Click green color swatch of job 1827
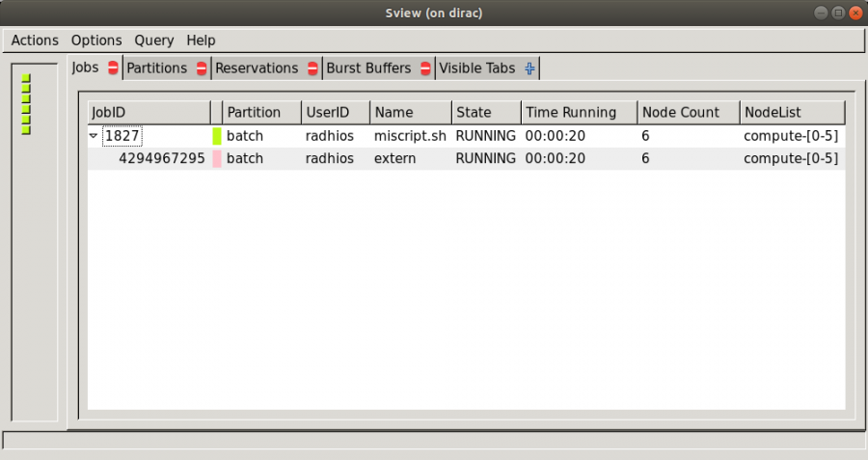The height and width of the screenshot is (460, 868). (217, 136)
